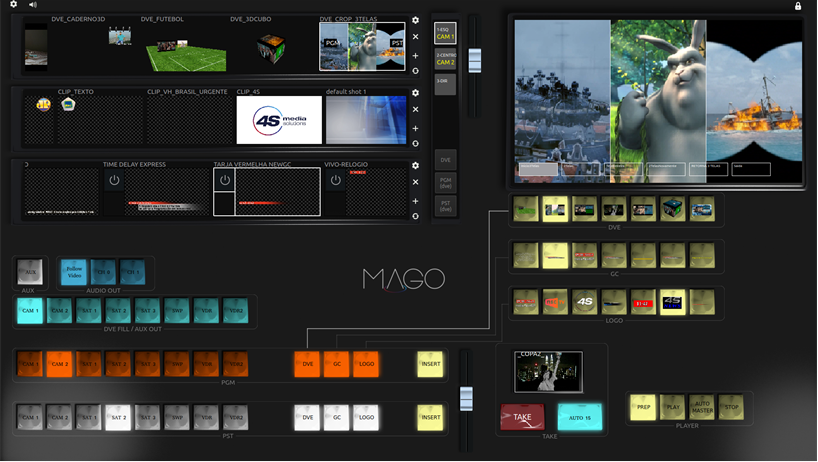Click the lock icon at top-right
The image size is (818, 462).
point(798,6)
